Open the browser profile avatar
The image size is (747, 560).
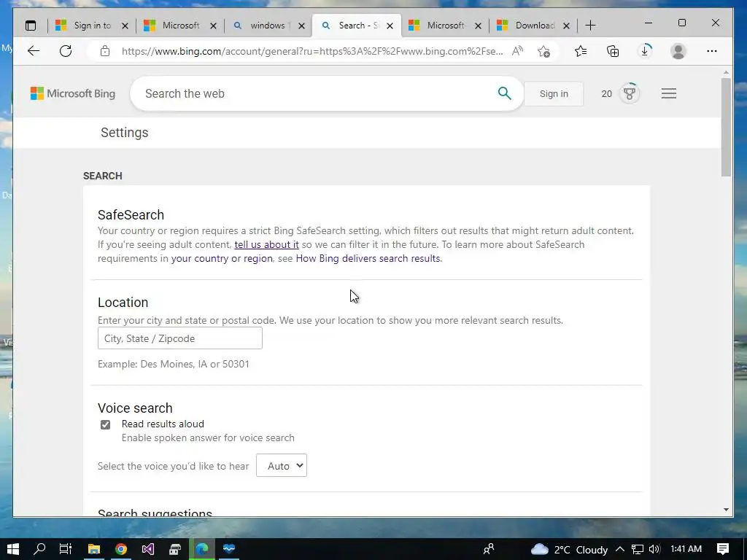(678, 51)
